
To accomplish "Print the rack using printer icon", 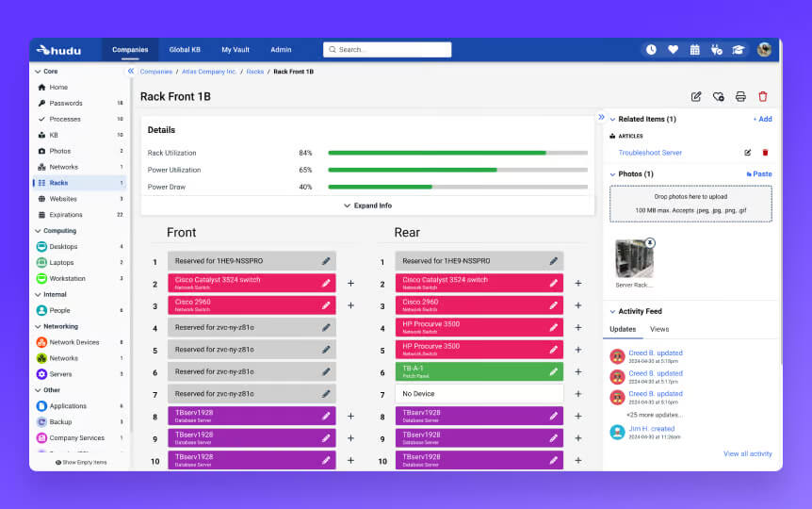I will [x=740, y=96].
